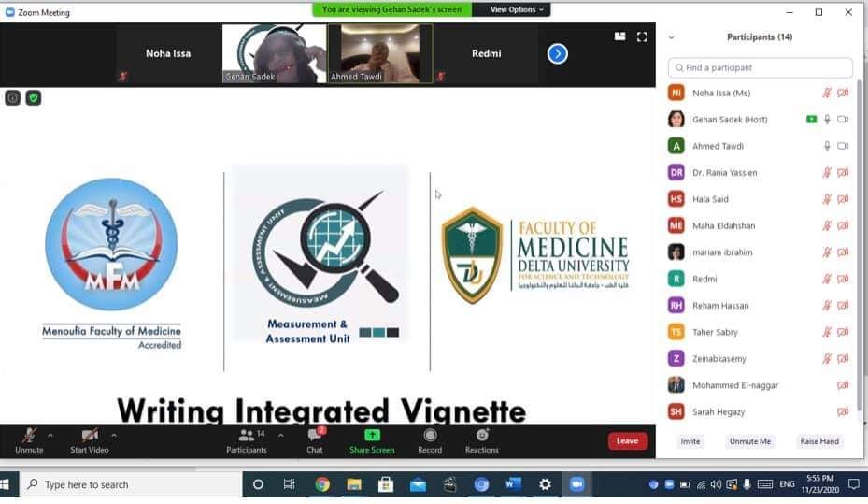
Task: Click the green encryption shield icon
Action: [x=34, y=98]
